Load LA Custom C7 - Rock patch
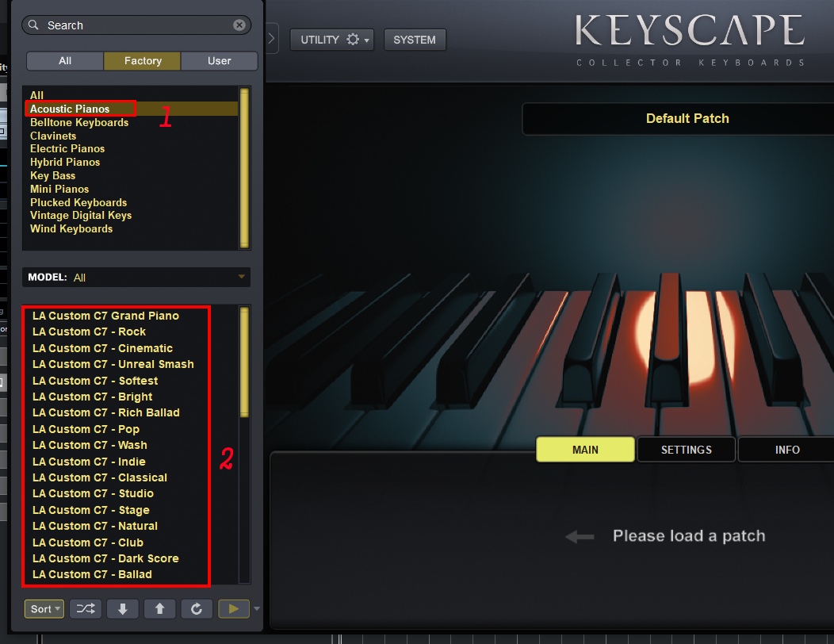The width and height of the screenshot is (834, 644). (x=89, y=332)
